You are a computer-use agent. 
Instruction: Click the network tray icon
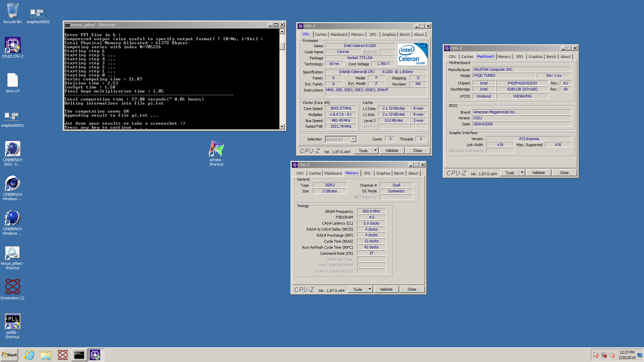tap(604, 355)
